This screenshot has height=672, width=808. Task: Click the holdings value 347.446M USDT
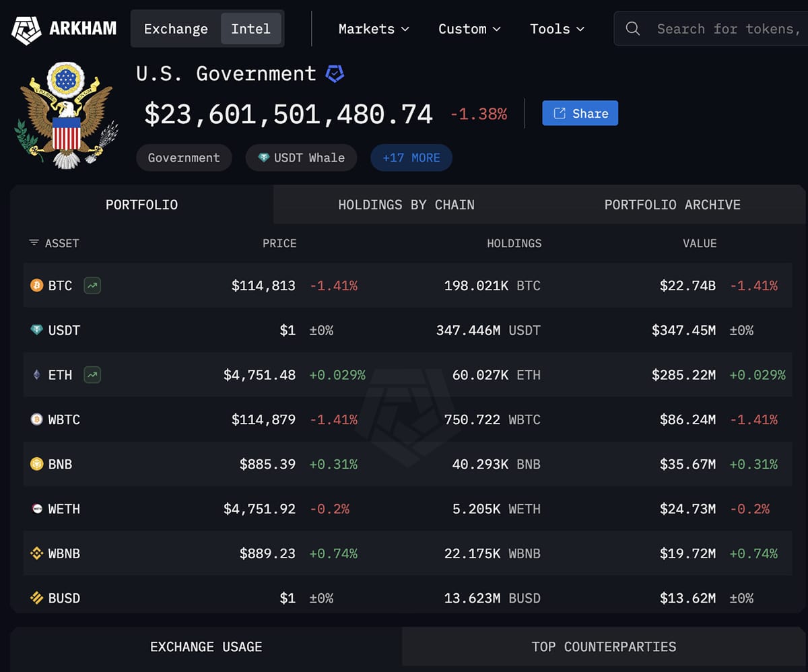coord(488,330)
